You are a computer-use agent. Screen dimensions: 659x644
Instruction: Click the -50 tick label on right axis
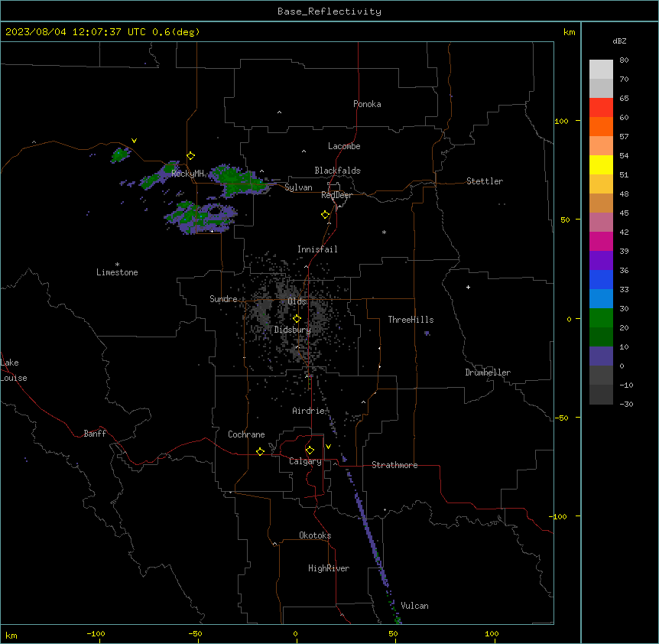(561, 418)
